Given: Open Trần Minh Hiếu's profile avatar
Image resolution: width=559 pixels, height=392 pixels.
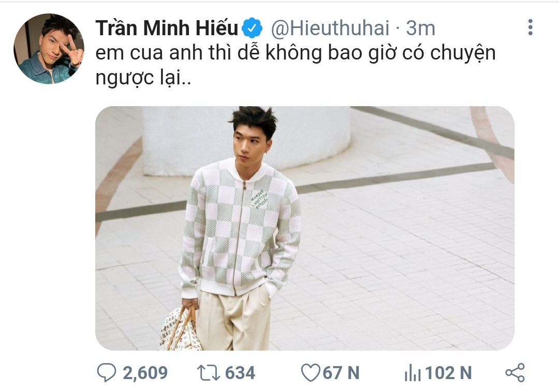Looking at the screenshot, I should 49,49.
